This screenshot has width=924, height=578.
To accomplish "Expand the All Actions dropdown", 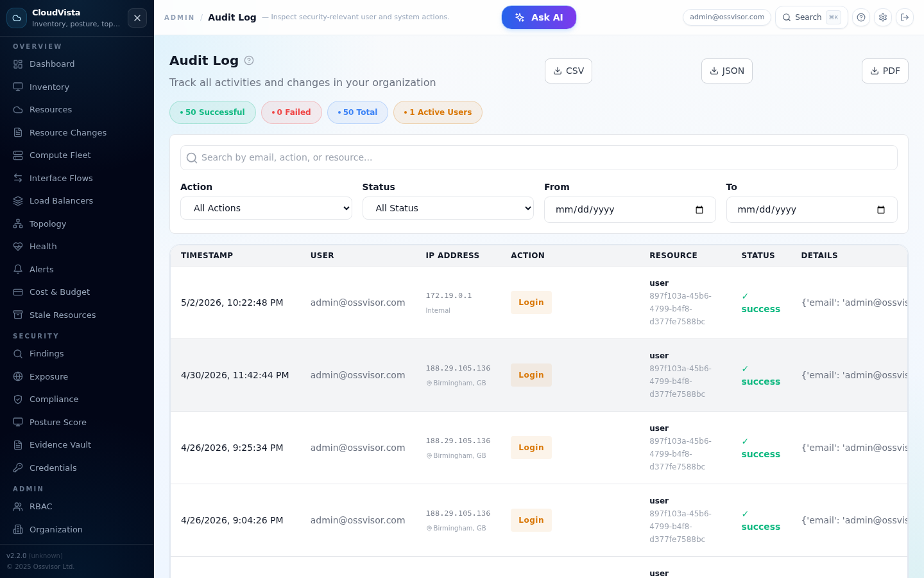I will (266, 208).
